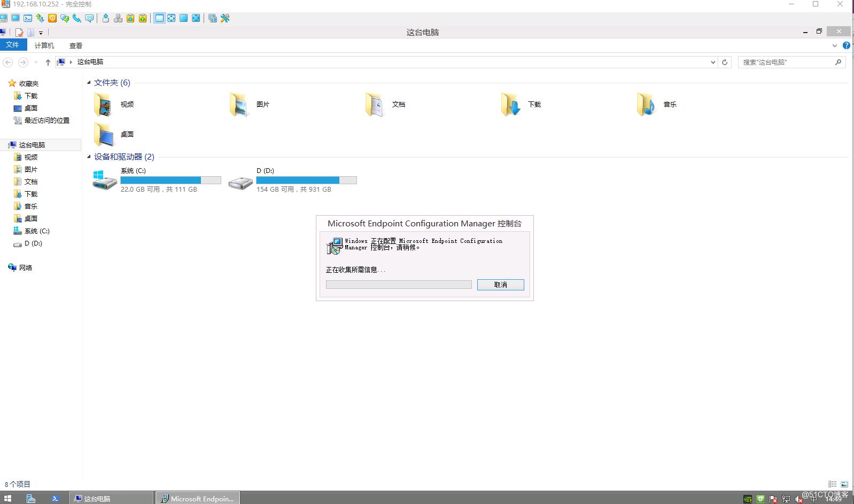Viewport: 854px width, 504px height.
Task: Click the keyboard keys toolbar icon
Action: pos(118,18)
